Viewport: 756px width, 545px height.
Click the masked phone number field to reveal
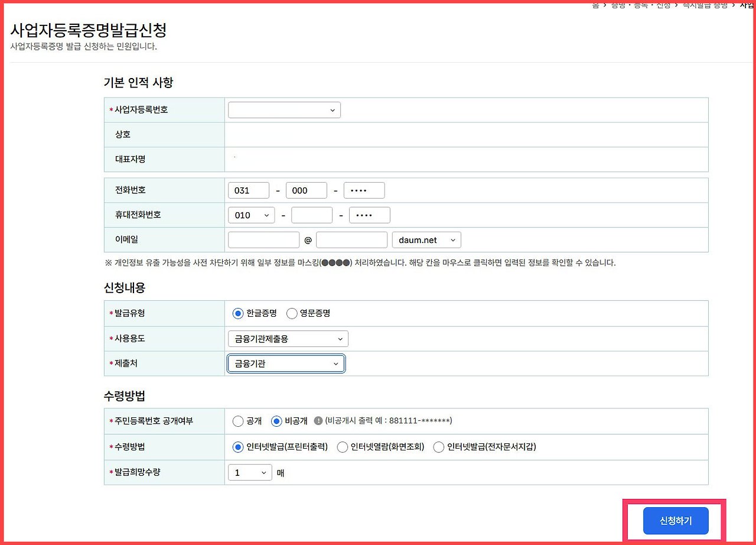(364, 190)
